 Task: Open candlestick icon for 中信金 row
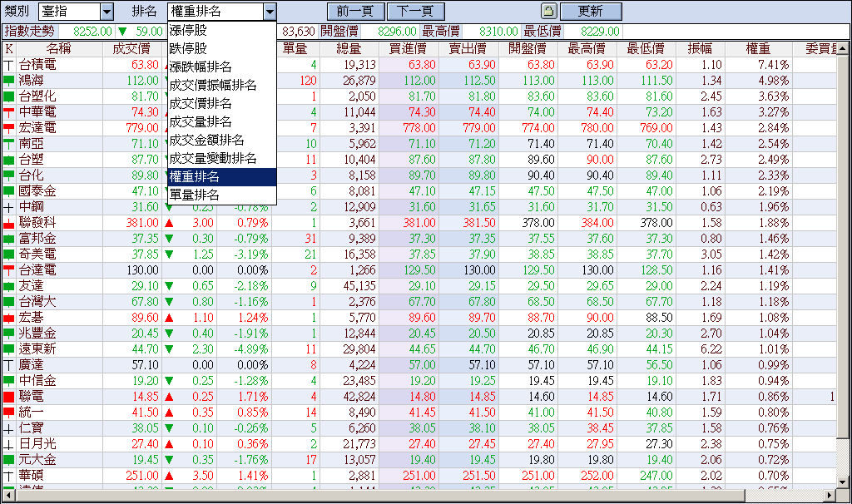click(x=8, y=381)
